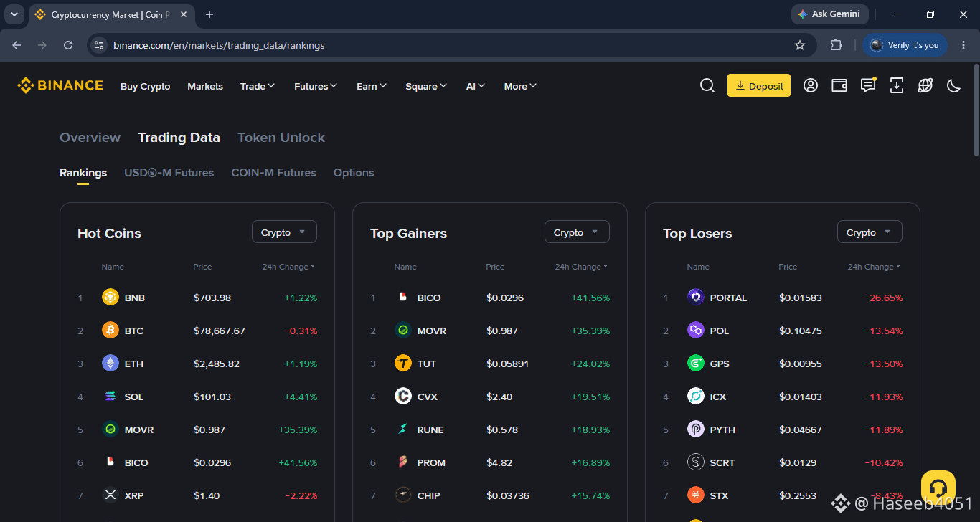Click the Deposit button

click(759, 85)
